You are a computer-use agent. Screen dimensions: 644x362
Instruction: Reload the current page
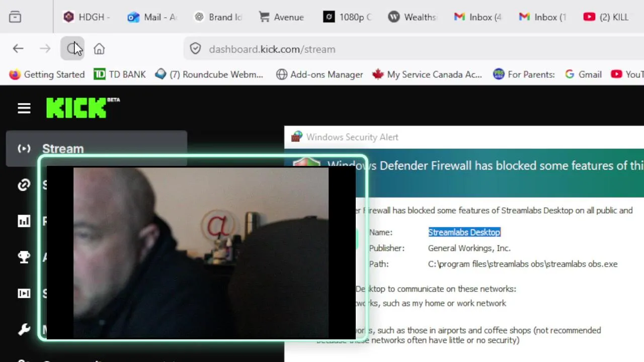[72, 49]
